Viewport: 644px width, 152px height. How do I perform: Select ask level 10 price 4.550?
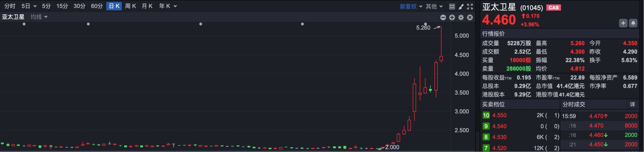(x=499, y=115)
